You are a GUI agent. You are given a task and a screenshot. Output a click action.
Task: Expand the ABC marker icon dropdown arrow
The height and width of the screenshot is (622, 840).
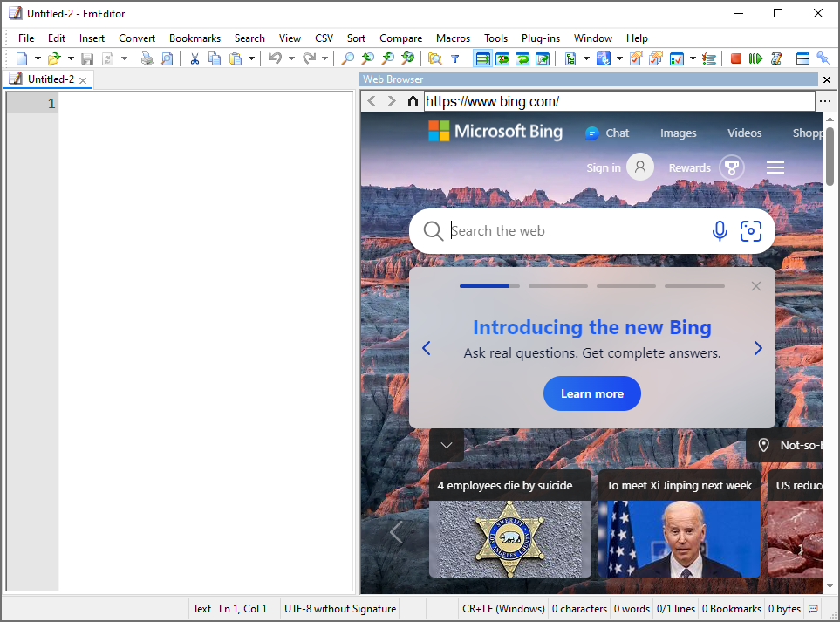pos(619,58)
